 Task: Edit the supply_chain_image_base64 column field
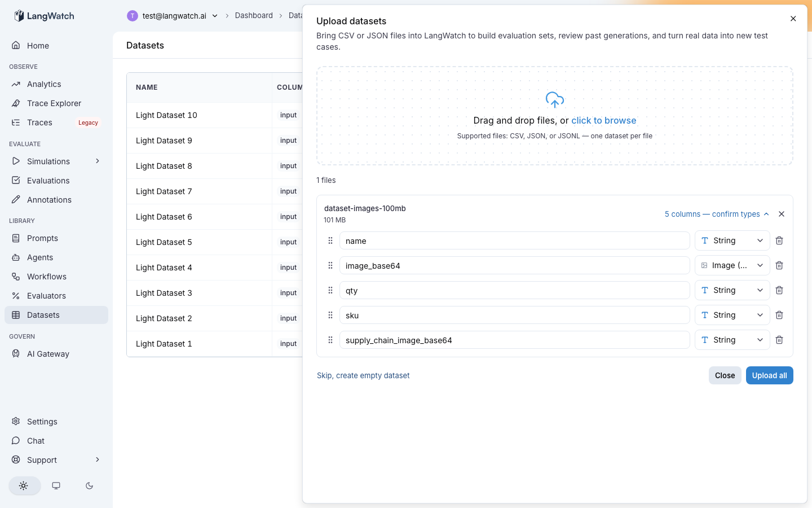point(515,340)
